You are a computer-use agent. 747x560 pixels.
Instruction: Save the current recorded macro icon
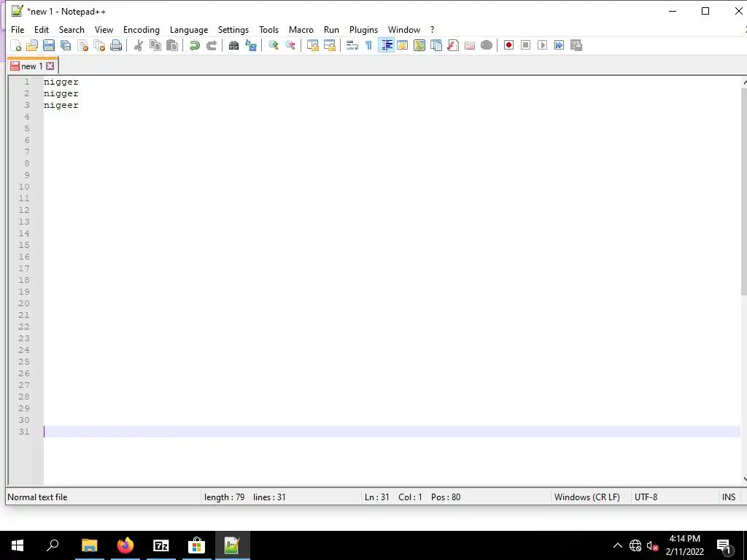point(576,45)
